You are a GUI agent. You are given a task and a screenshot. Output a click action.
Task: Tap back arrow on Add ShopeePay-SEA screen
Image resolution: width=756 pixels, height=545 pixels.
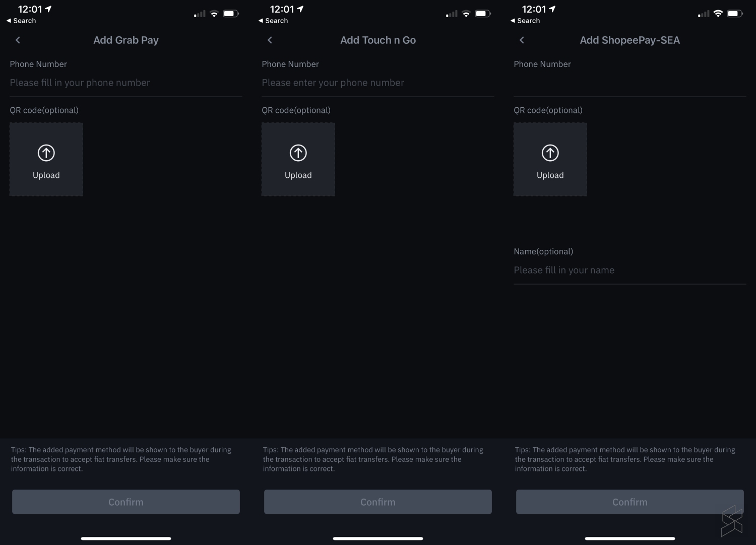[522, 40]
